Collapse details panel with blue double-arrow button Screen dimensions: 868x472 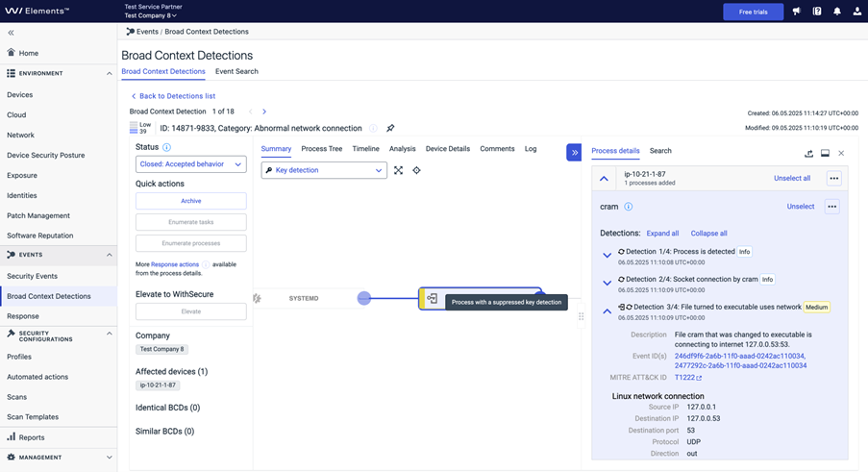tap(574, 152)
